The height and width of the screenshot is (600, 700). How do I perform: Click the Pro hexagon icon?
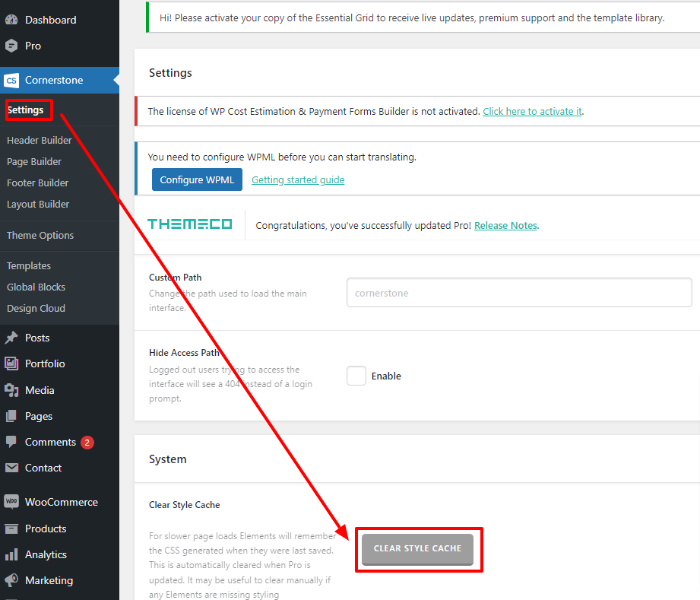click(11, 46)
